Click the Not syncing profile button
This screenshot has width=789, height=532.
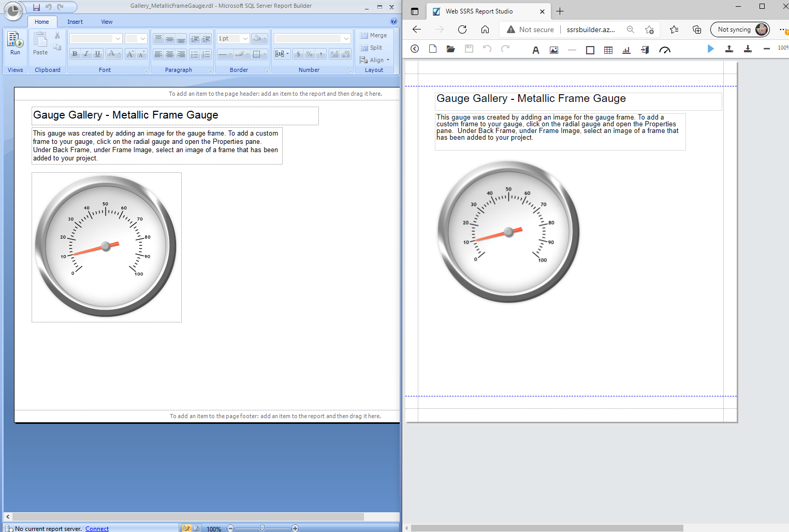pos(740,29)
